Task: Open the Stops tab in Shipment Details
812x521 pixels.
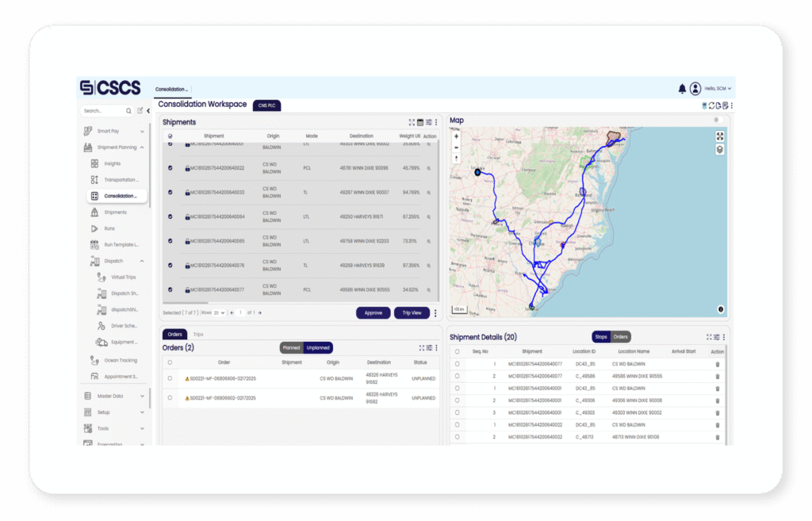Action: pyautogui.click(x=603, y=336)
